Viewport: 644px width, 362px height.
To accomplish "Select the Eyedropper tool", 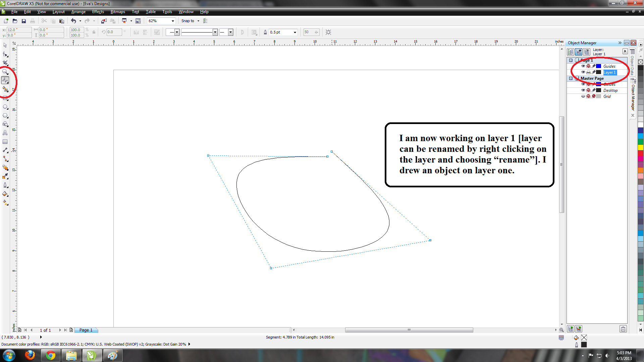I will point(5,176).
